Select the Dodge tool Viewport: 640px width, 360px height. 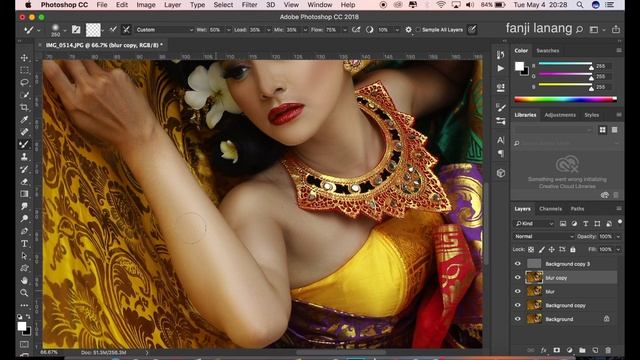[x=24, y=218]
